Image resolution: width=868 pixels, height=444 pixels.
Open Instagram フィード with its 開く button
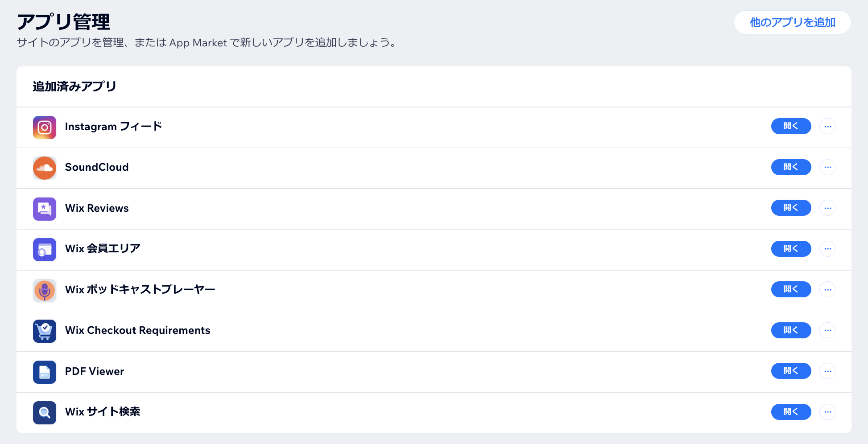pyautogui.click(x=791, y=126)
